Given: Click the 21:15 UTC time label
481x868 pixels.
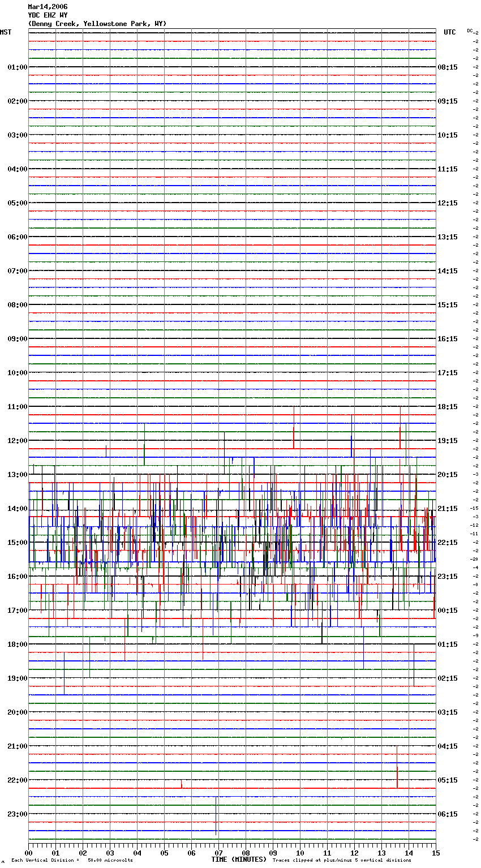Looking at the screenshot, I should [x=448, y=509].
